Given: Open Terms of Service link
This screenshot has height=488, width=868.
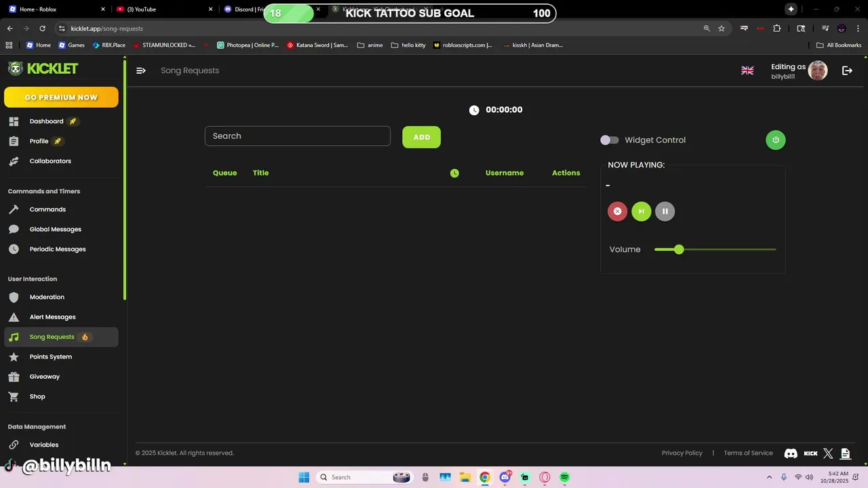Looking at the screenshot, I should [748, 453].
